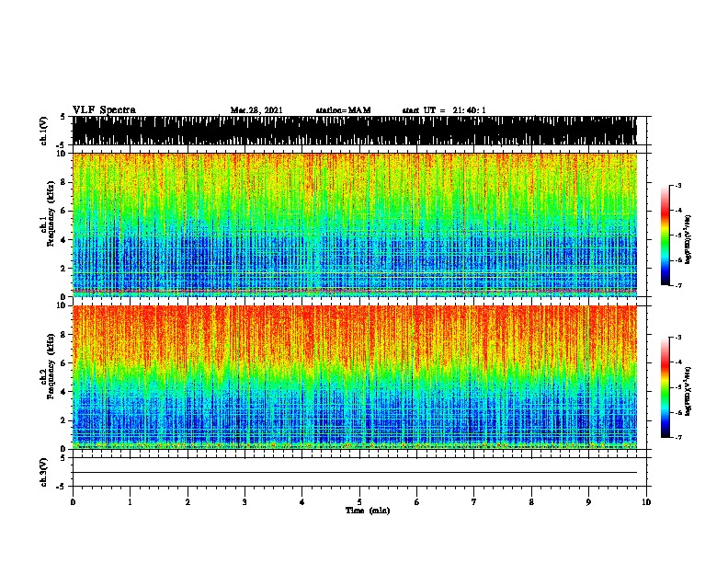Click the station=MAM label
The height and width of the screenshot is (563, 728).
343,110
